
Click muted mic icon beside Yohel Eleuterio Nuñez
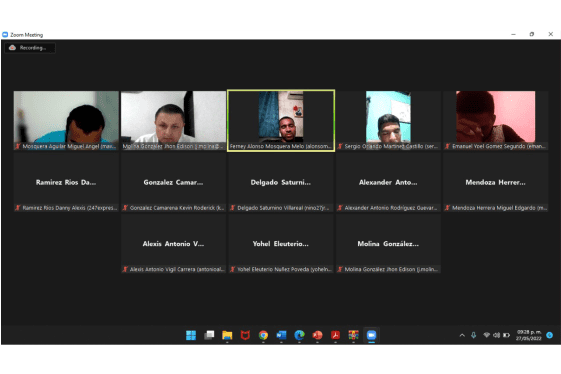233,269
